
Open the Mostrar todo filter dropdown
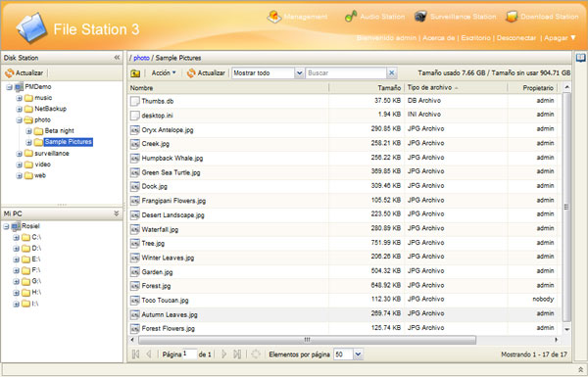click(x=299, y=73)
